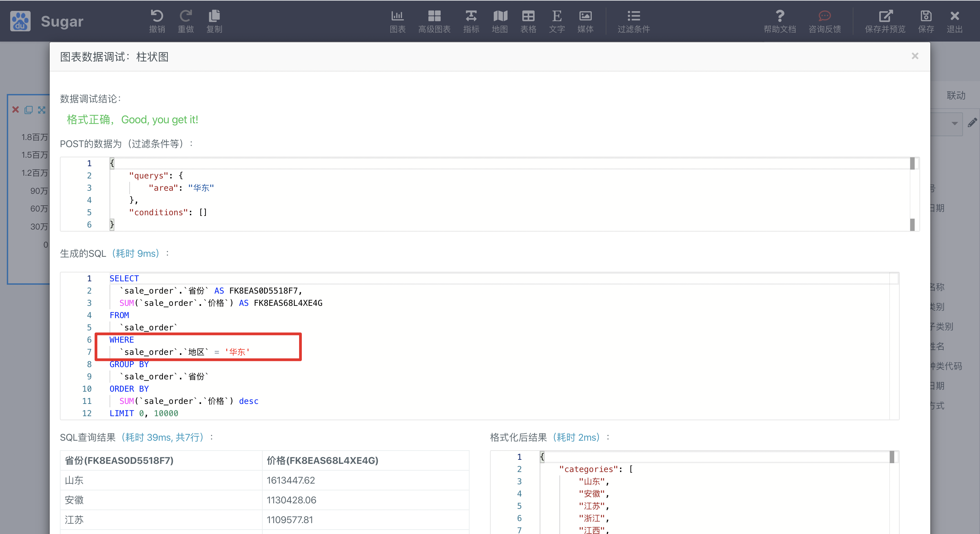Click the 耗时 2ms formatted timing label
The width and height of the screenshot is (980, 534).
(576, 437)
